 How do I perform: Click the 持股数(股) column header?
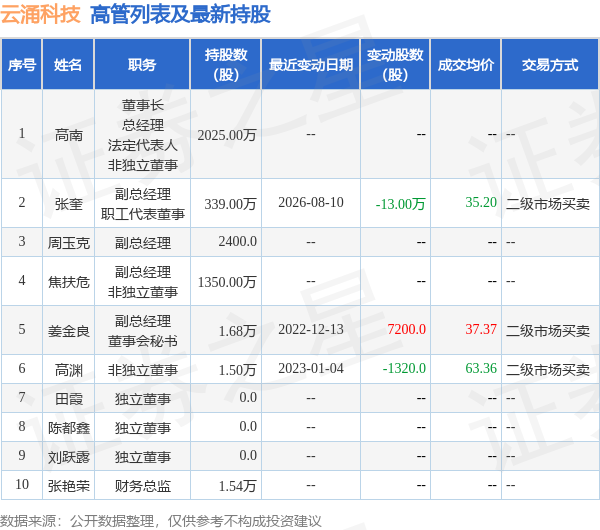coord(226,64)
